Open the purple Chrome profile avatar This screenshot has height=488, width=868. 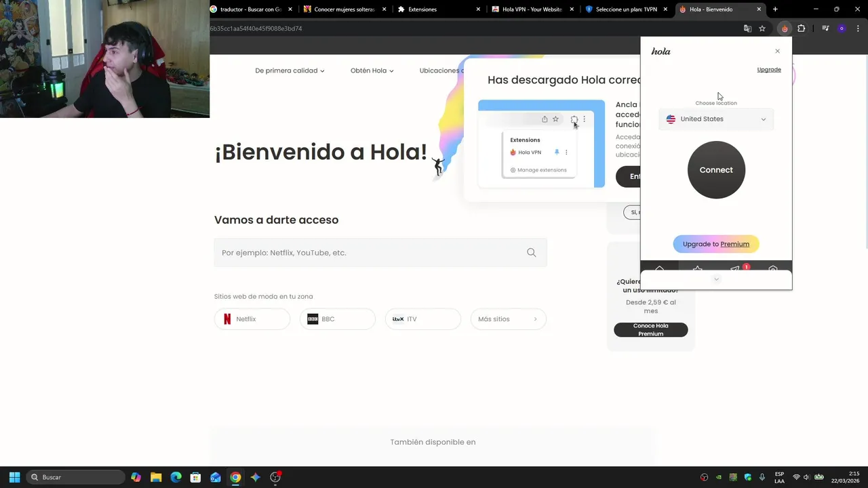[842, 28]
